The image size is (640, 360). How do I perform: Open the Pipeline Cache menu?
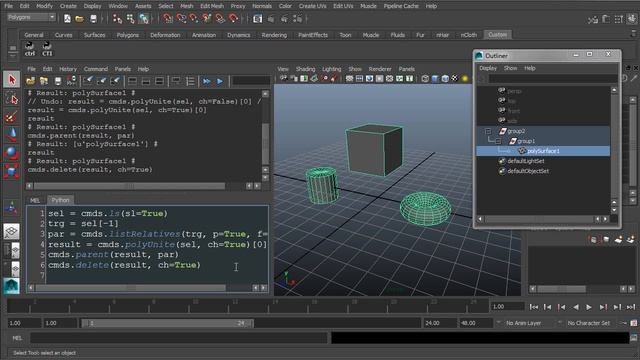401,6
